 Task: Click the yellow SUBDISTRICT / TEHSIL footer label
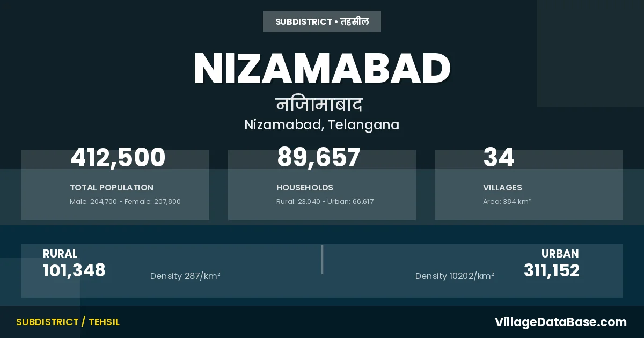click(68, 322)
